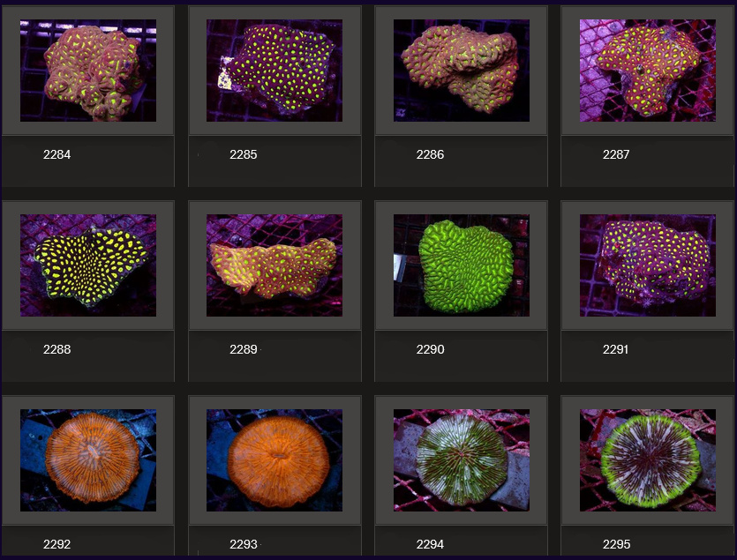Click the label text 2292
The image size is (737, 560).
click(56, 544)
